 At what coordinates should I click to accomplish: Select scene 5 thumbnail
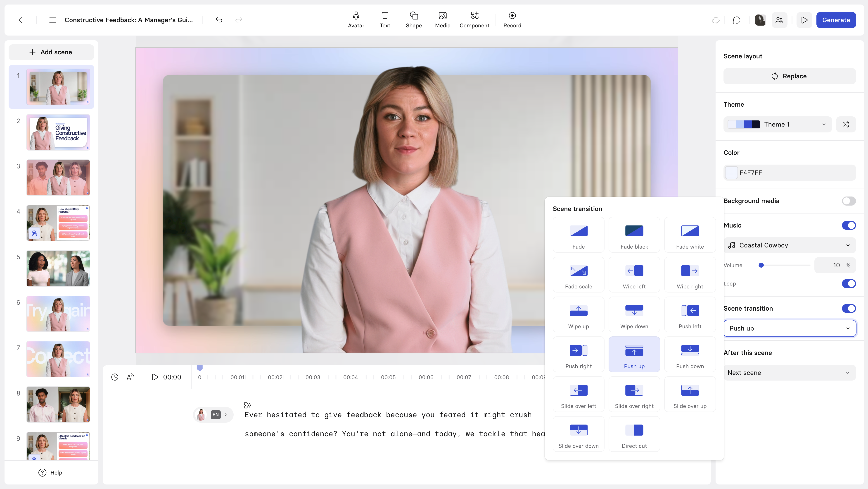pos(58,268)
